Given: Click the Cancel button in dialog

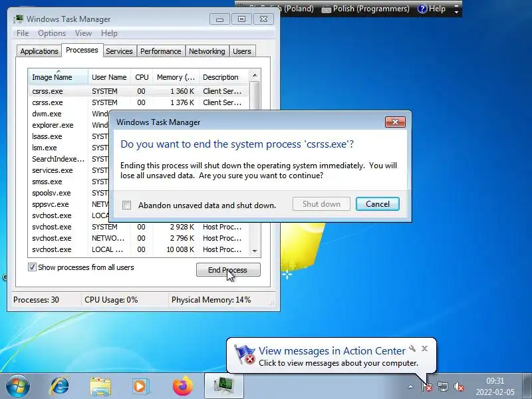Looking at the screenshot, I should click(377, 204).
